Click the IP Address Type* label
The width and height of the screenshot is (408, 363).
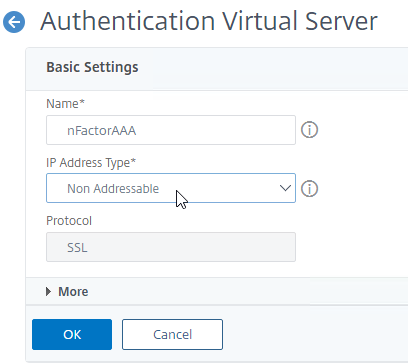[91, 163]
